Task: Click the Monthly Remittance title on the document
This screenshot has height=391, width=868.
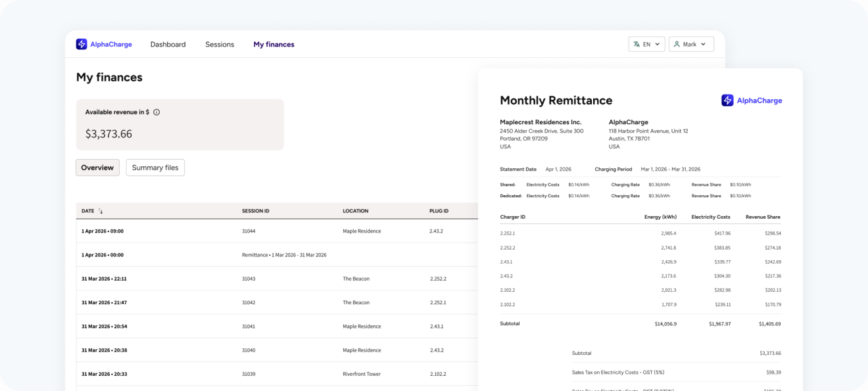Action: 556,101
